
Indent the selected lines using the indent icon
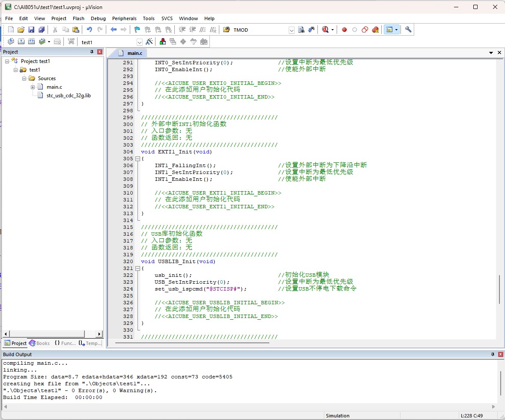pos(182,30)
